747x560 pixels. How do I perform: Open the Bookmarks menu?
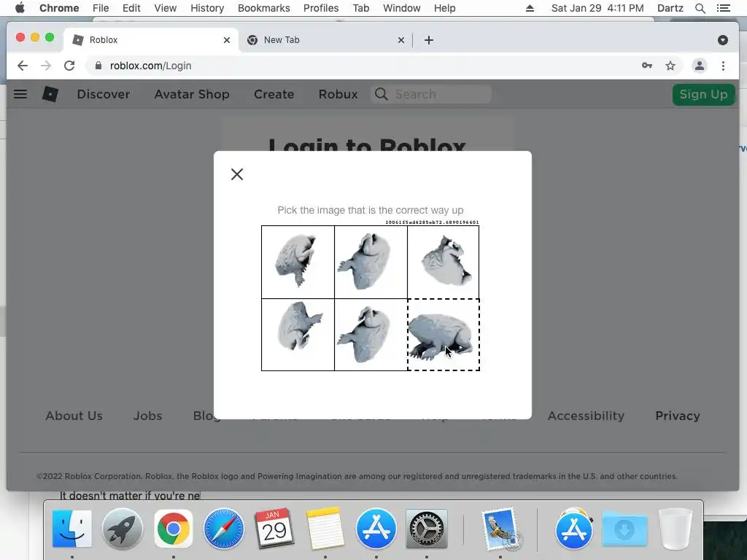tap(263, 8)
